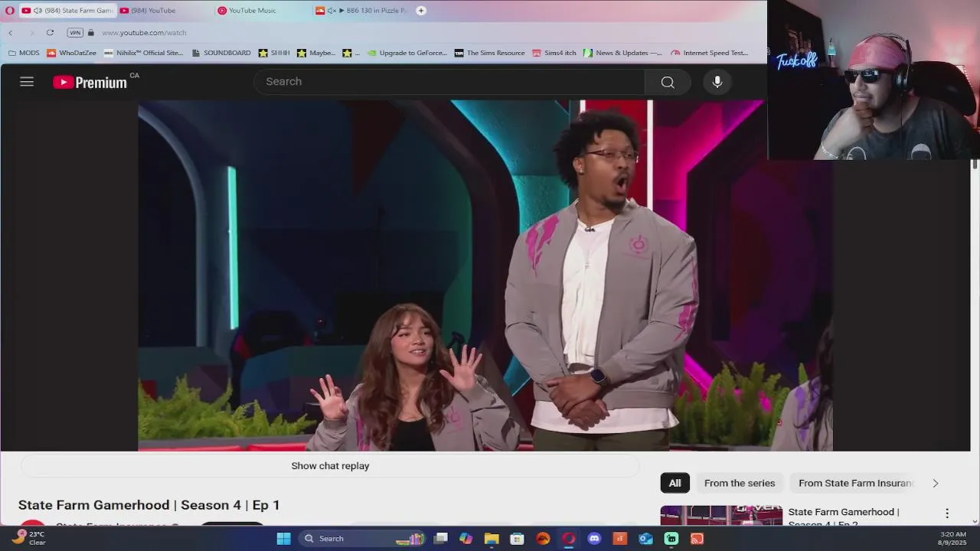Go back with the browser arrow
The height and width of the screenshot is (551, 980).
pyautogui.click(x=11, y=33)
